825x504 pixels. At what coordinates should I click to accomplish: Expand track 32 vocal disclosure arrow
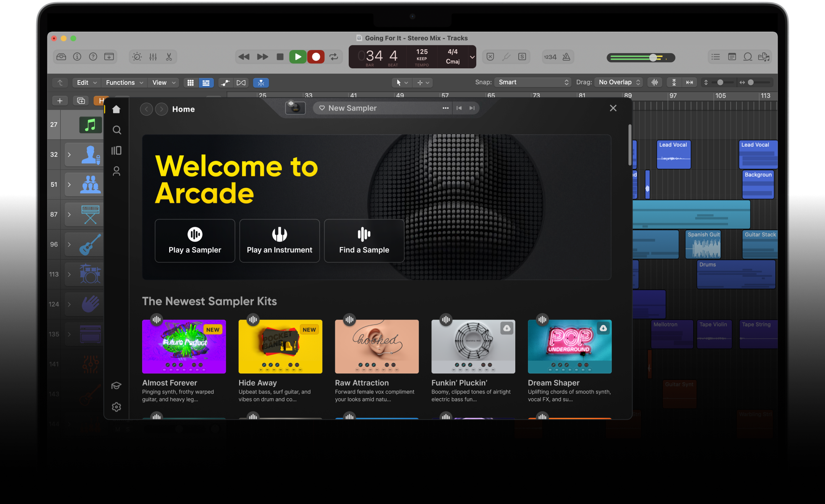click(69, 155)
